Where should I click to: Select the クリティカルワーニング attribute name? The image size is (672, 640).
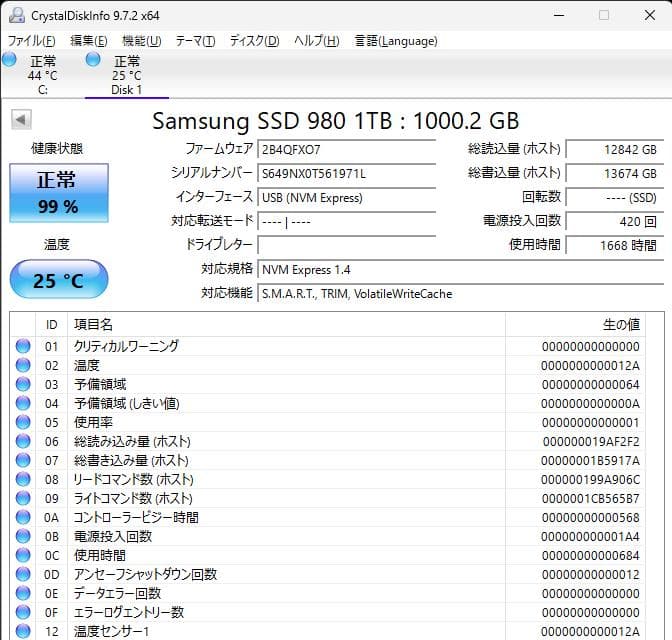[126, 346]
